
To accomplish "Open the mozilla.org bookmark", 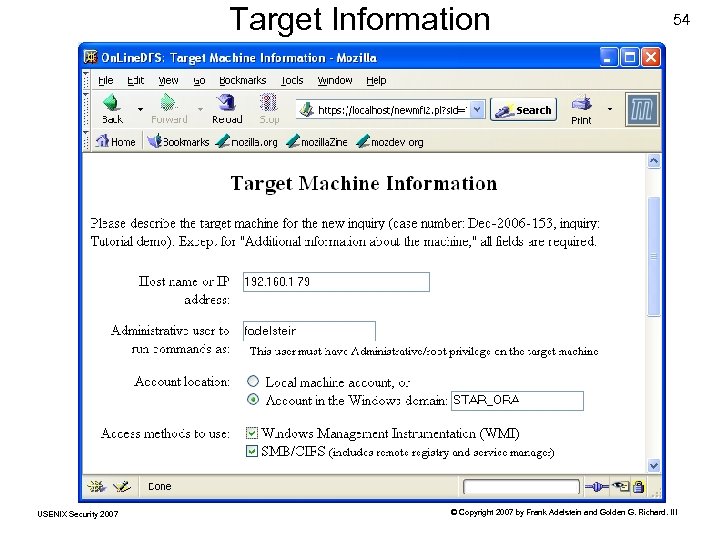I will coord(247,141).
